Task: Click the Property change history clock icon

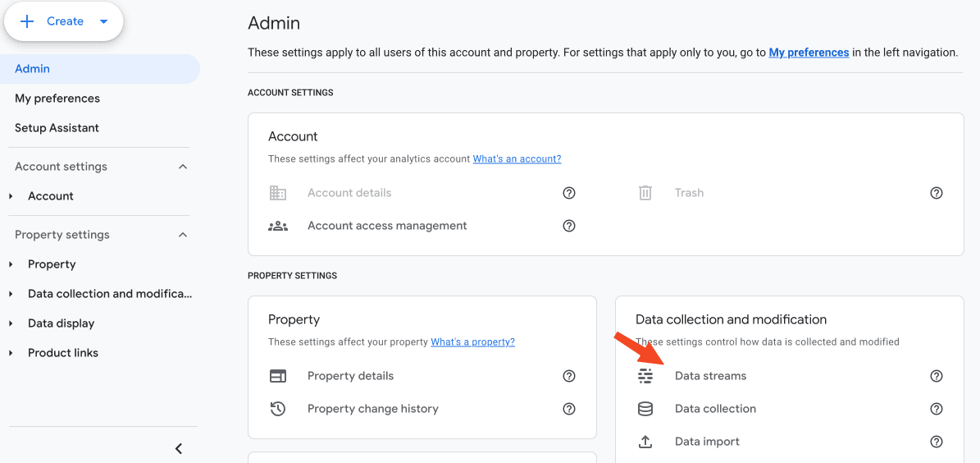Action: pos(277,409)
